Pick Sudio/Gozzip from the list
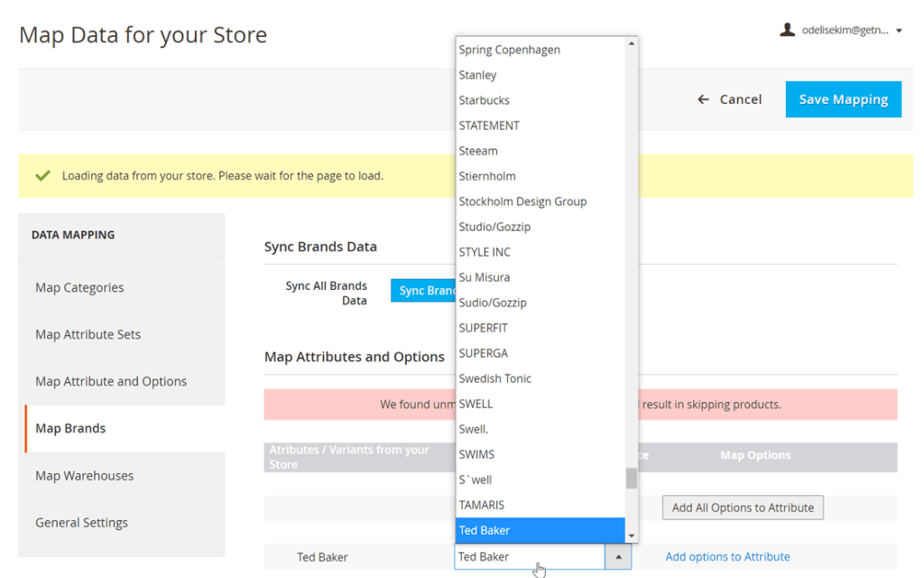Image resolution: width=924 pixels, height=578 pixels. (541, 303)
